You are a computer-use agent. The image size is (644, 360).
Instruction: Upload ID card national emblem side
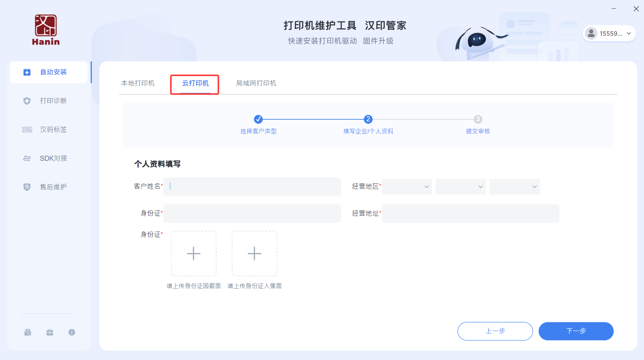[x=193, y=253]
